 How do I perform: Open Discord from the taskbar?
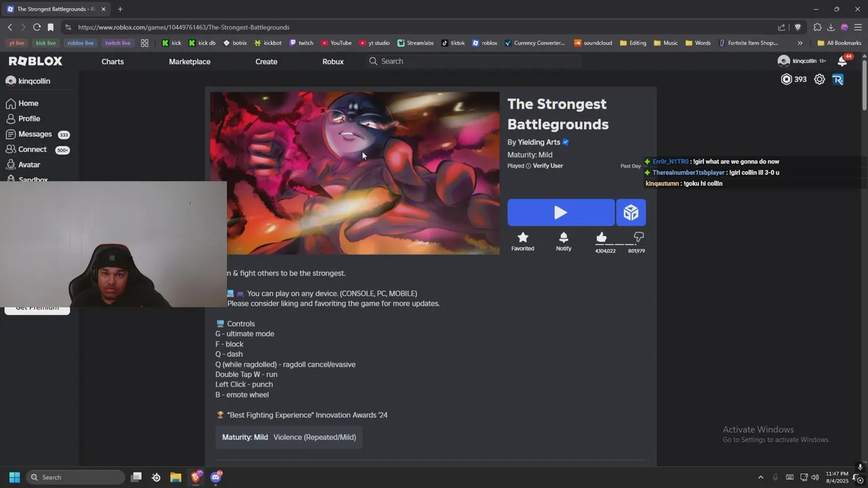(x=216, y=477)
